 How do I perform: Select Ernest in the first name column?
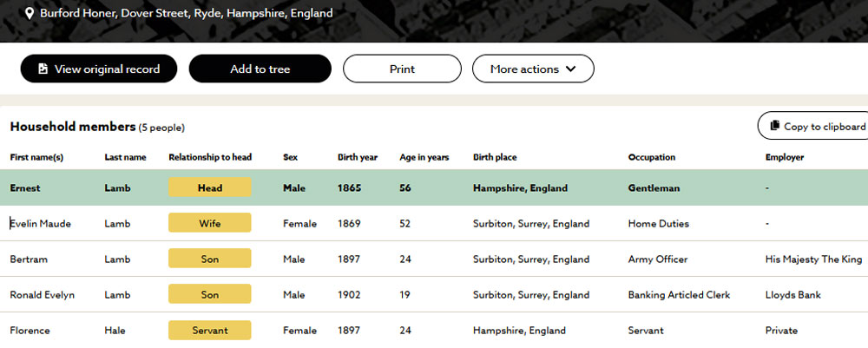[25, 187]
